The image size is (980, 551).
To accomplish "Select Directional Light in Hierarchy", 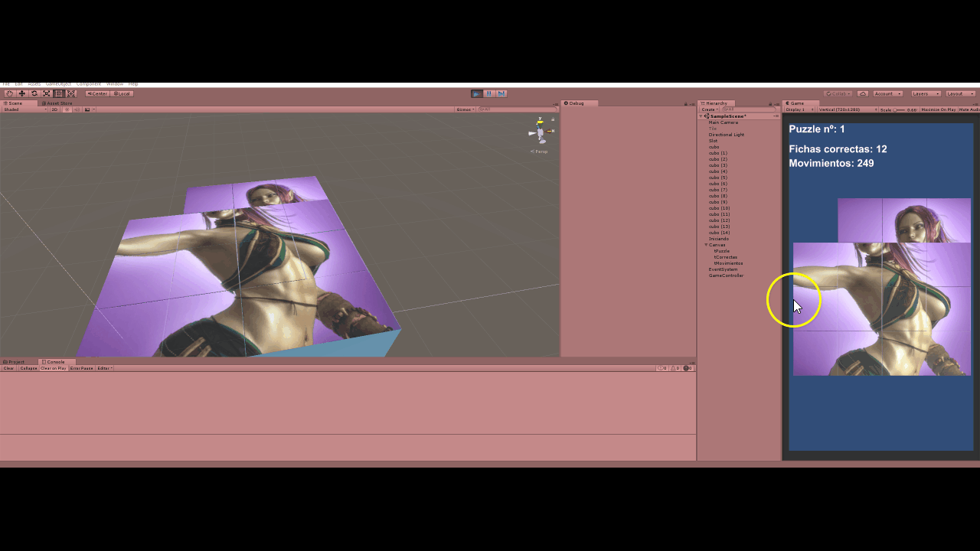I will [x=726, y=135].
